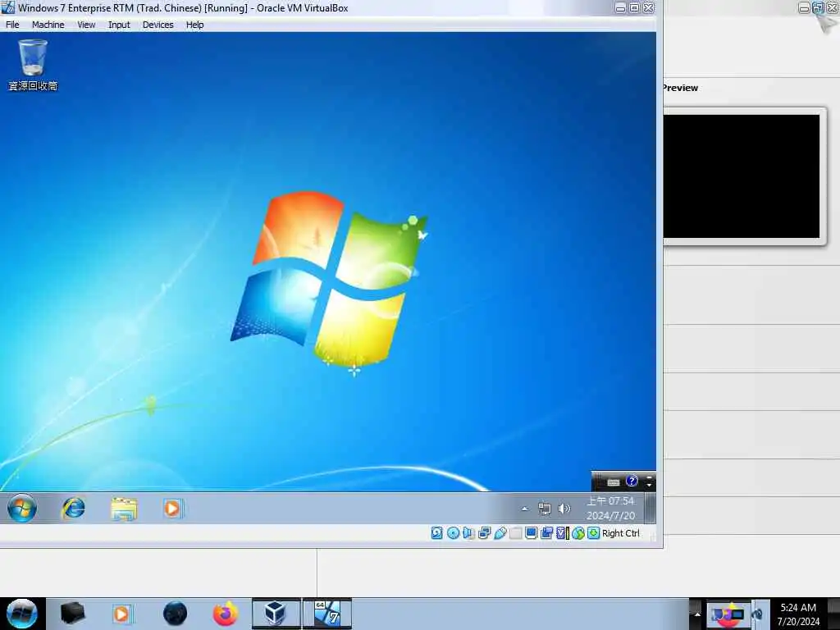Click VirtualBox shared folders indicator

click(515, 533)
